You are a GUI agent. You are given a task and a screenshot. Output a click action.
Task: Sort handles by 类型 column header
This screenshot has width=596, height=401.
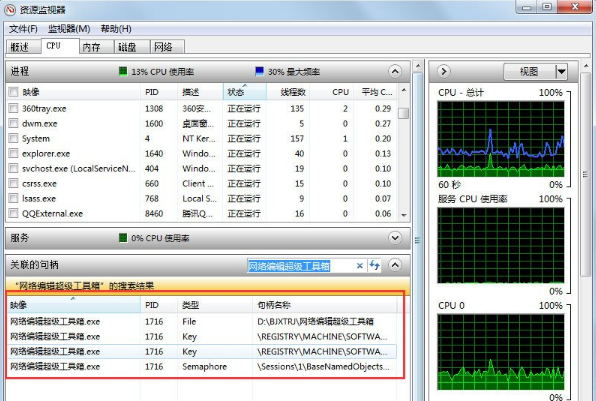(x=215, y=305)
